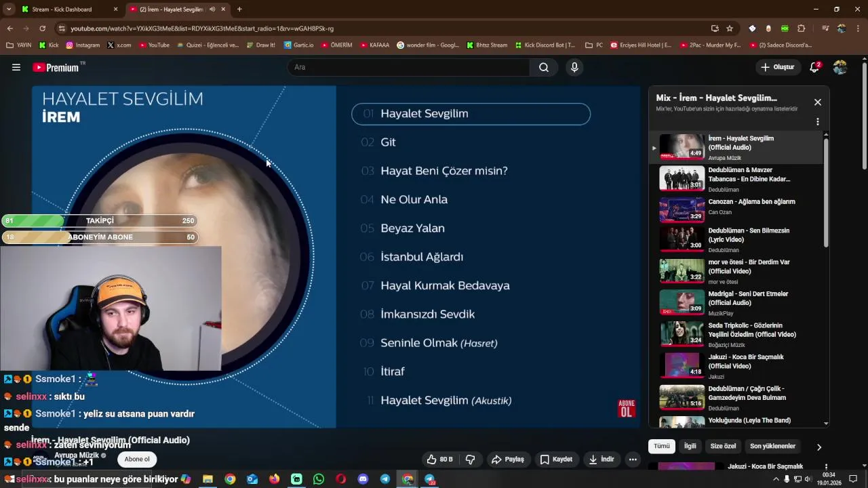Screen dimensions: 868x488
Task: Click the 'İstanbul Ağlardı' track text
Action: 422,257
